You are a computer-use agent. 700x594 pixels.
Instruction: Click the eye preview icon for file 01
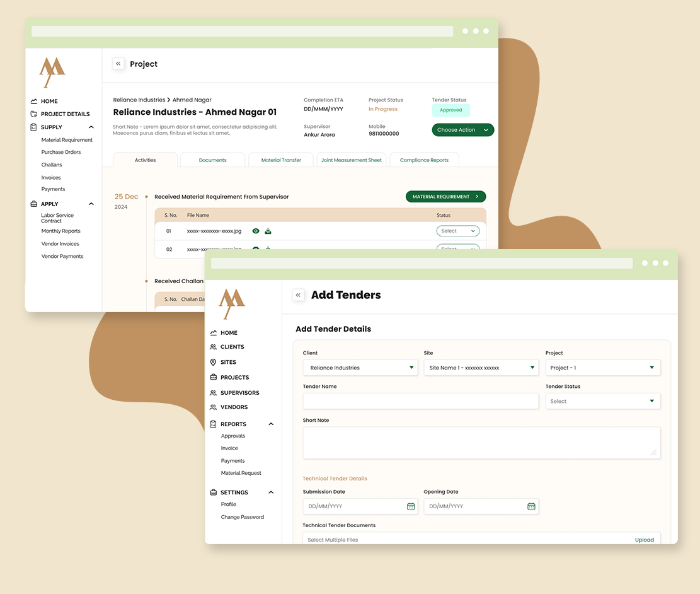click(x=256, y=231)
